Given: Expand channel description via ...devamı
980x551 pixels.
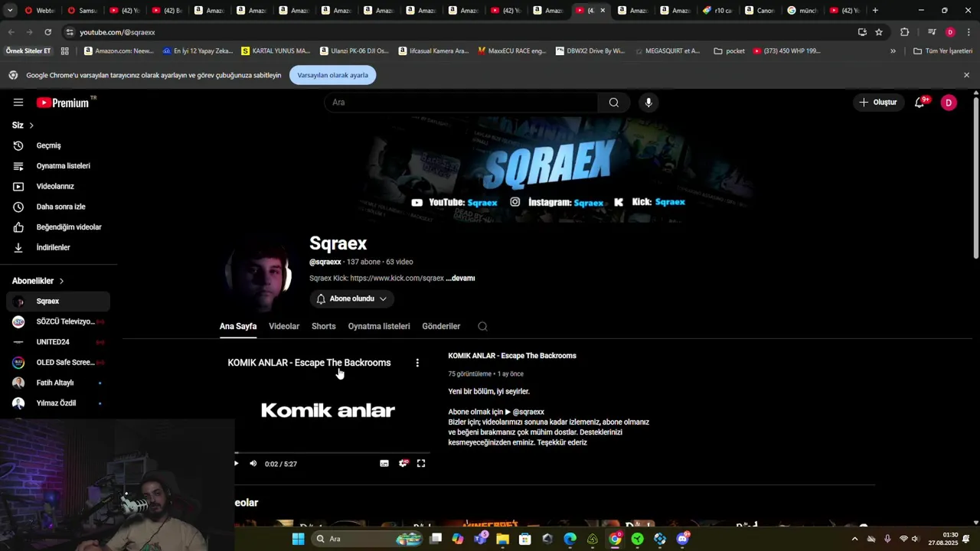Looking at the screenshot, I should click(x=461, y=279).
